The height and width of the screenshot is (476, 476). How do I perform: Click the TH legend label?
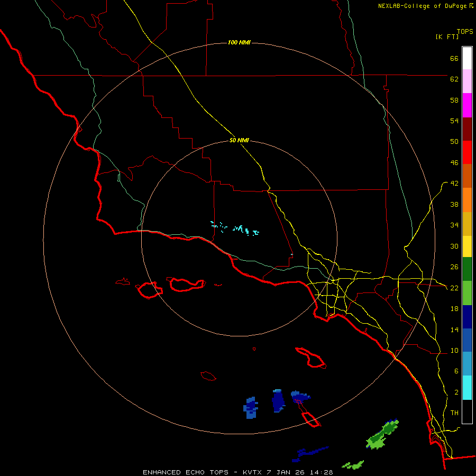point(454,413)
